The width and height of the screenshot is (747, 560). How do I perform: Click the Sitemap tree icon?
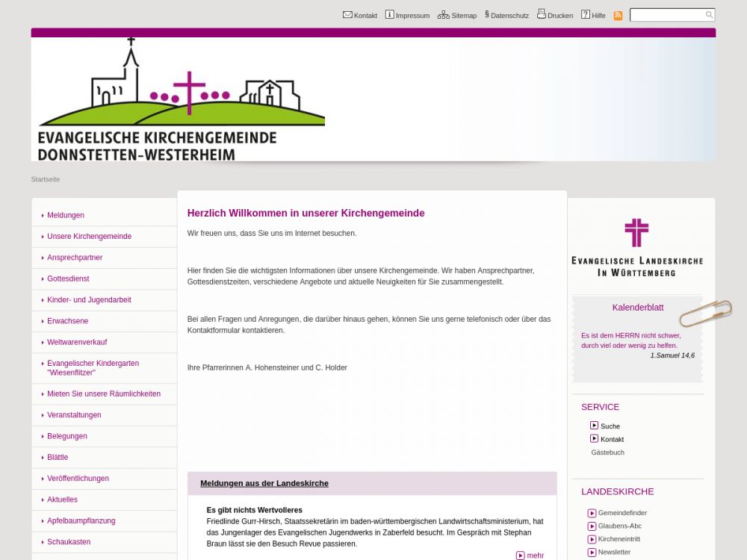coord(443,15)
